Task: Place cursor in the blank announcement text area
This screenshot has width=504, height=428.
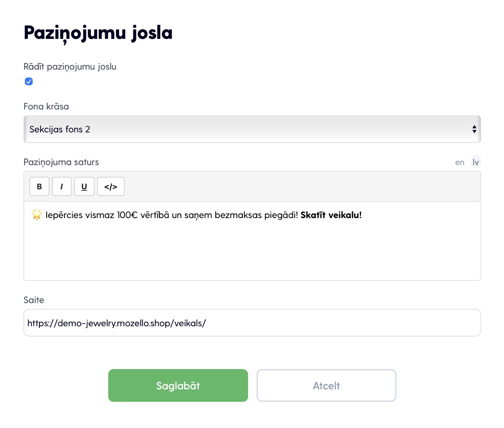Action: [x=252, y=252]
